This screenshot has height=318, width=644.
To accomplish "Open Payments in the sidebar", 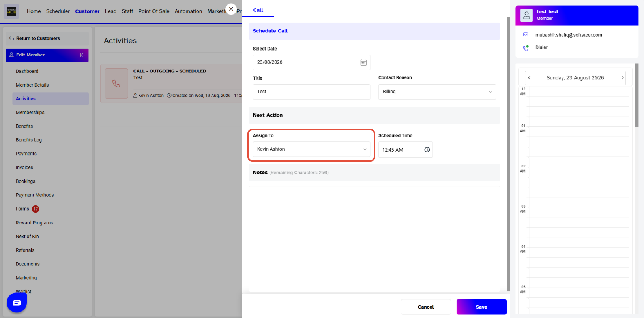I will (26, 154).
